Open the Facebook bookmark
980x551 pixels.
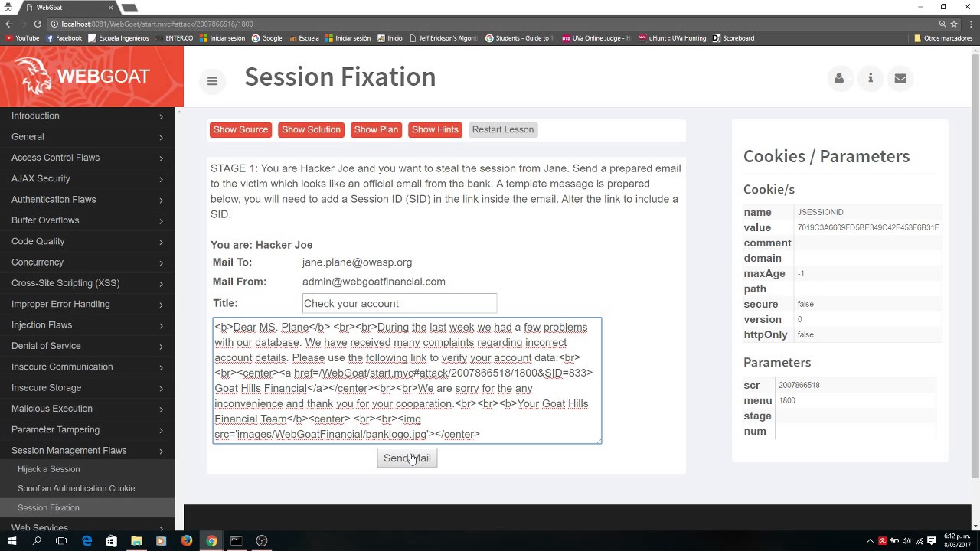coord(64,38)
